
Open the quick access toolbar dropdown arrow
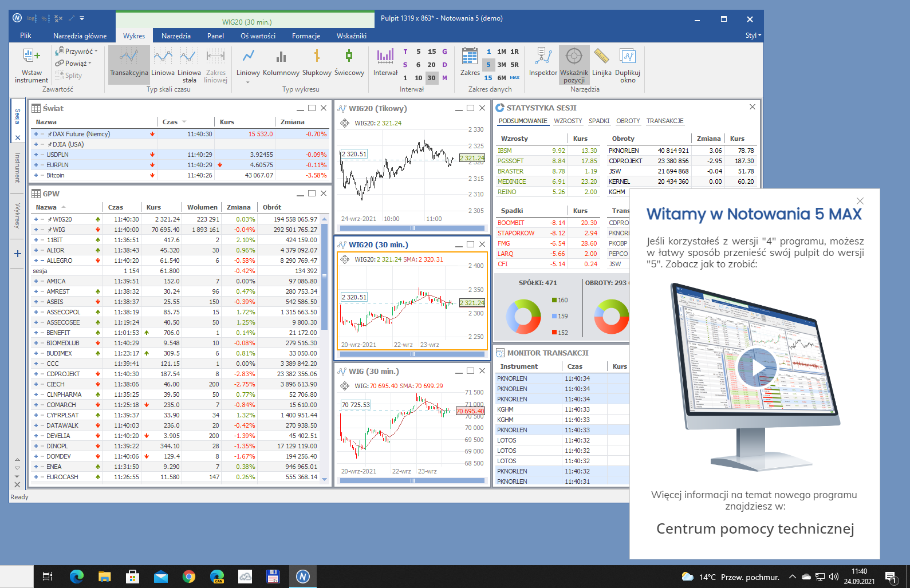(x=82, y=18)
